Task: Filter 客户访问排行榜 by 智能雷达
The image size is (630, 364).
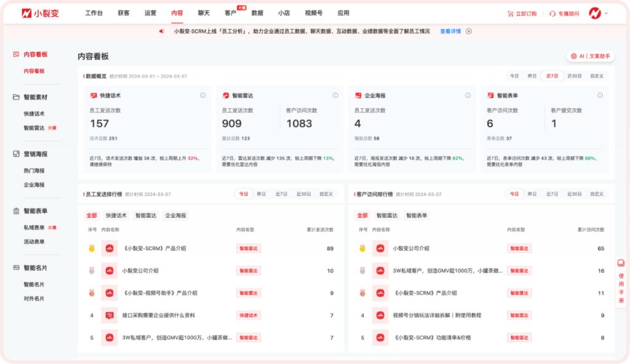Action: pos(387,215)
